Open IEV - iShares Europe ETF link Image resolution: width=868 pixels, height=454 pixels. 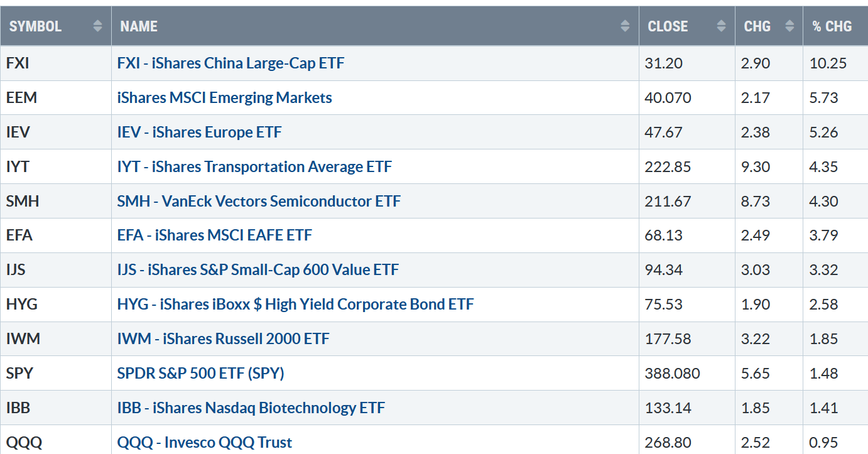[199, 132]
